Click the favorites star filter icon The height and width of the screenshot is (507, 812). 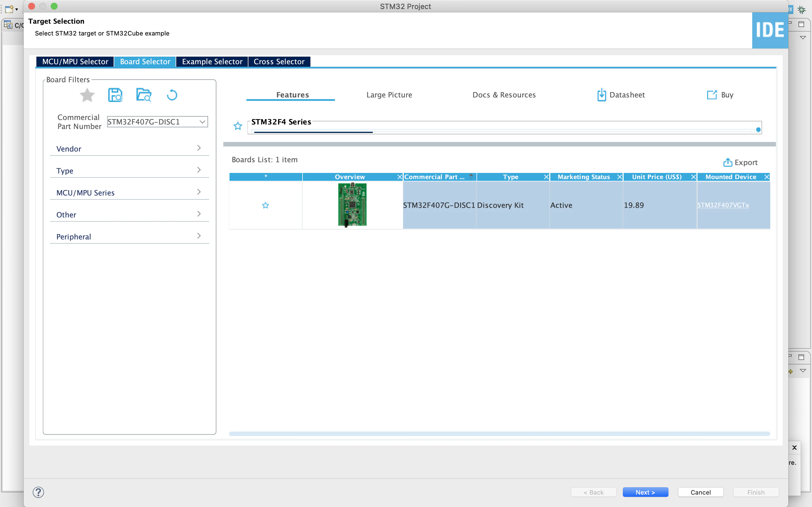[x=87, y=95]
